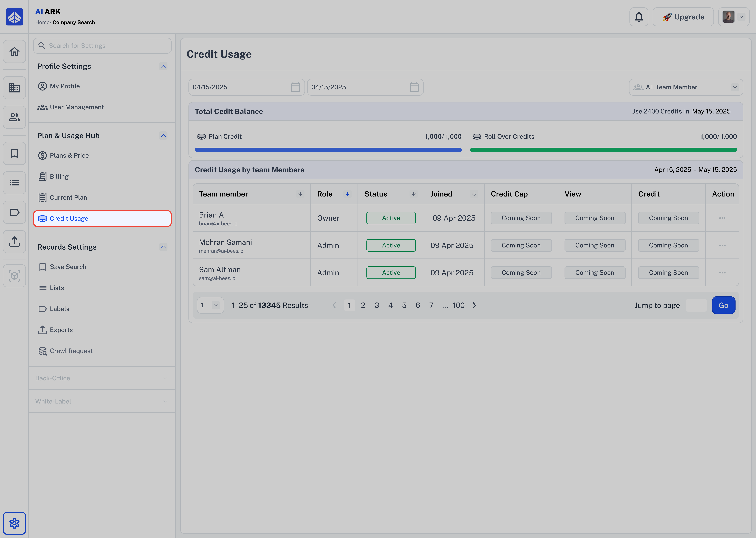Go to next results page arrow
Image resolution: width=756 pixels, height=538 pixels.
click(474, 305)
